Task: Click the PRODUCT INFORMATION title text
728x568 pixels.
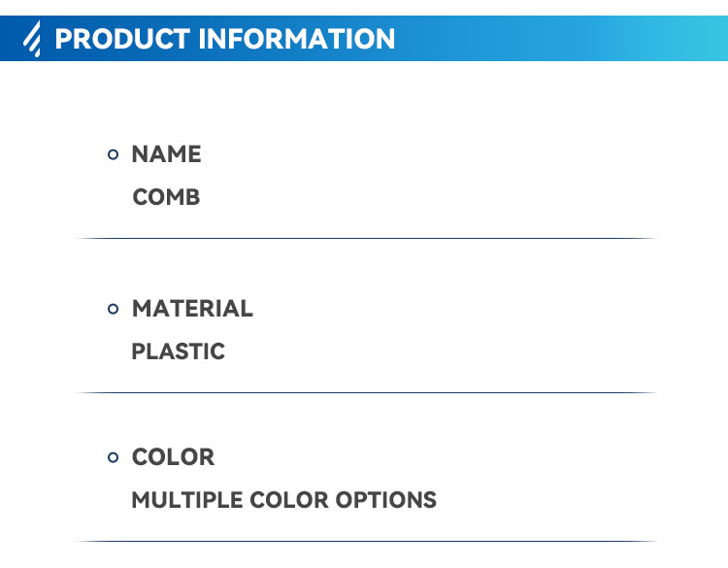Action: 225,40
